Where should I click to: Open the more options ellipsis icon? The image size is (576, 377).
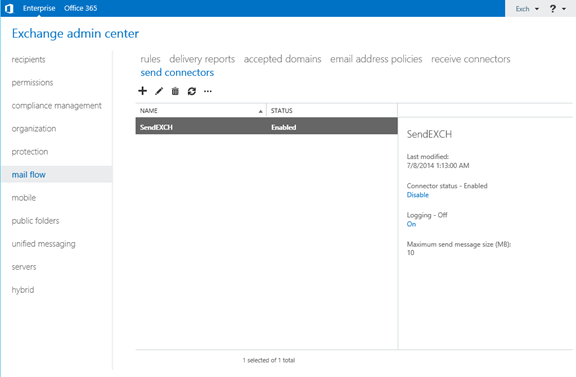(x=208, y=91)
